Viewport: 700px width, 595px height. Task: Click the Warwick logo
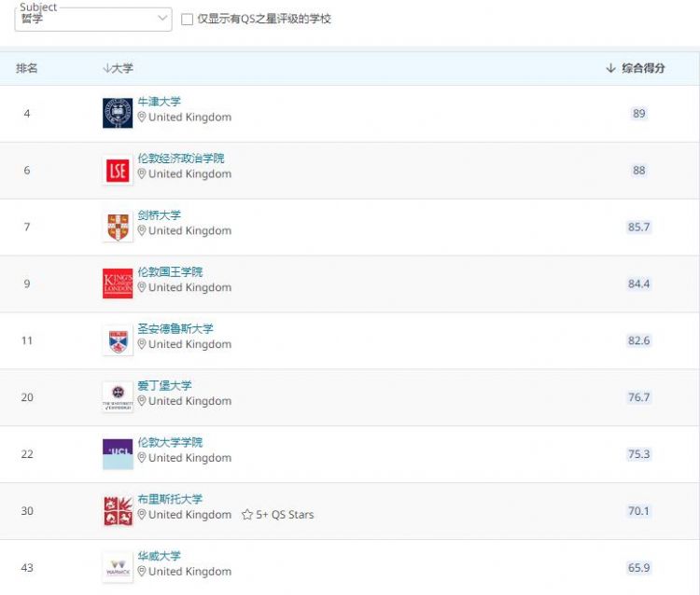[x=118, y=567]
